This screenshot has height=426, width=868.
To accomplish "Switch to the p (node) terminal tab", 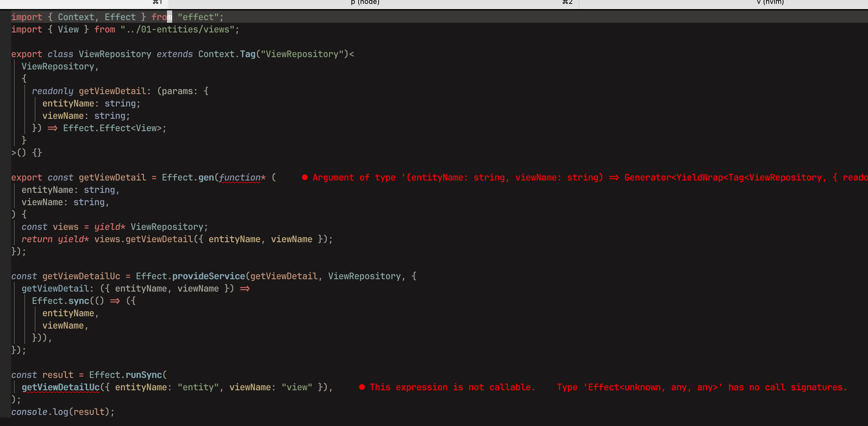I will click(365, 3).
